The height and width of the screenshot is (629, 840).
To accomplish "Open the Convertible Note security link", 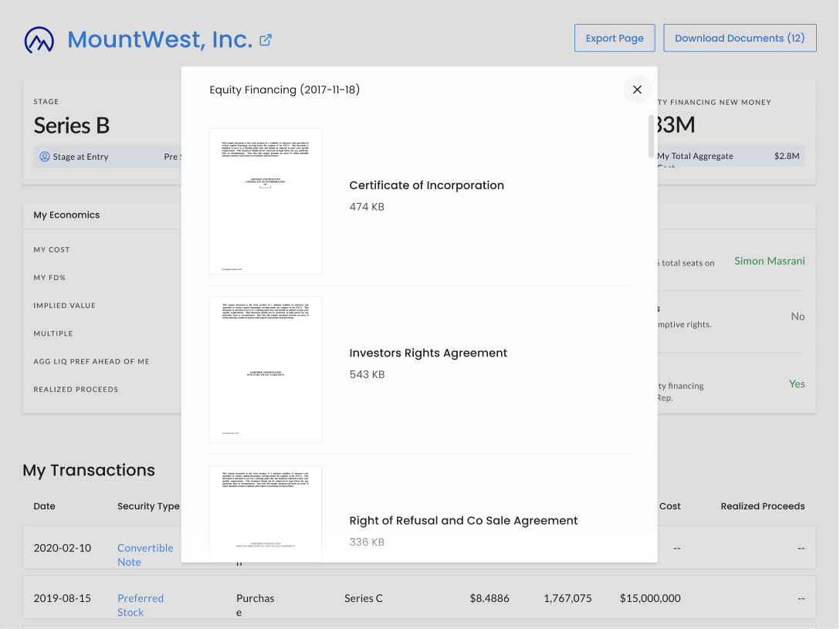I will 145,555.
